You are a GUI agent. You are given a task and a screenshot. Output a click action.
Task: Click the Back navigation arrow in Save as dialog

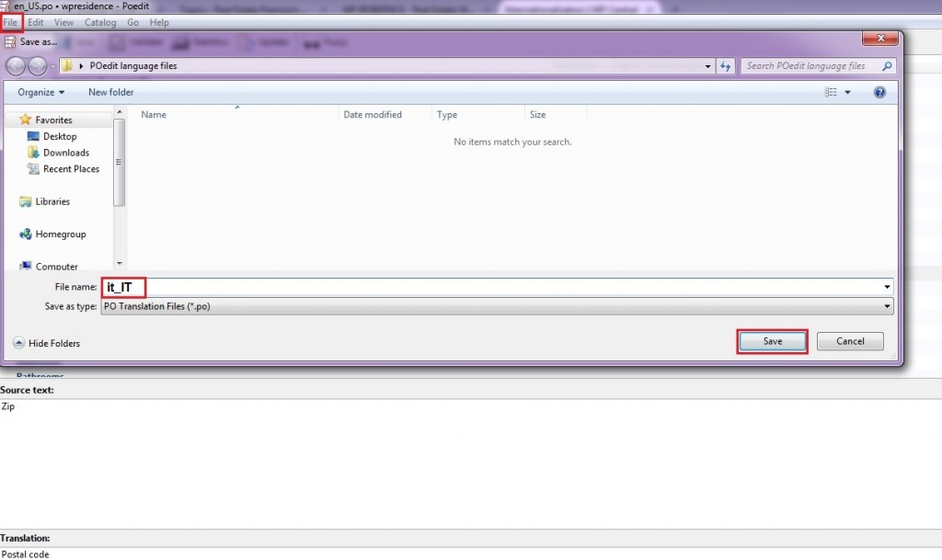[x=16, y=66]
